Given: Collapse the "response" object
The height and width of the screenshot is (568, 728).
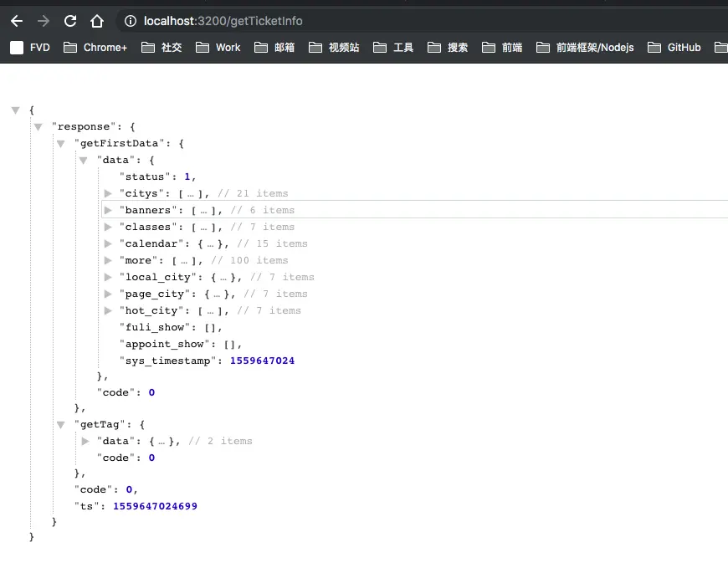Looking at the screenshot, I should click(x=38, y=127).
